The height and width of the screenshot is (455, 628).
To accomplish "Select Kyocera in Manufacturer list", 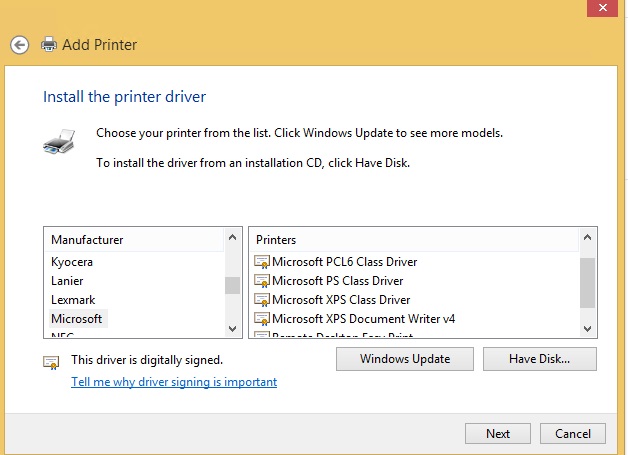I will (x=72, y=262).
